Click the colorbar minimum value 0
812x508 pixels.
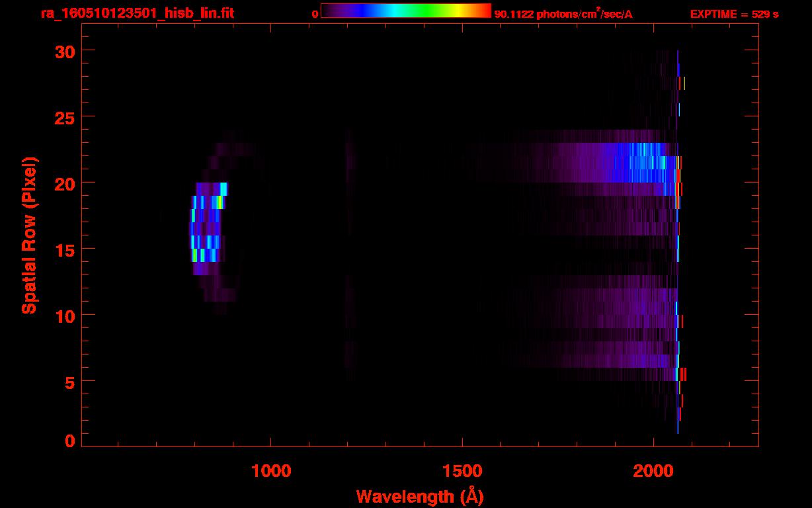[x=315, y=14]
